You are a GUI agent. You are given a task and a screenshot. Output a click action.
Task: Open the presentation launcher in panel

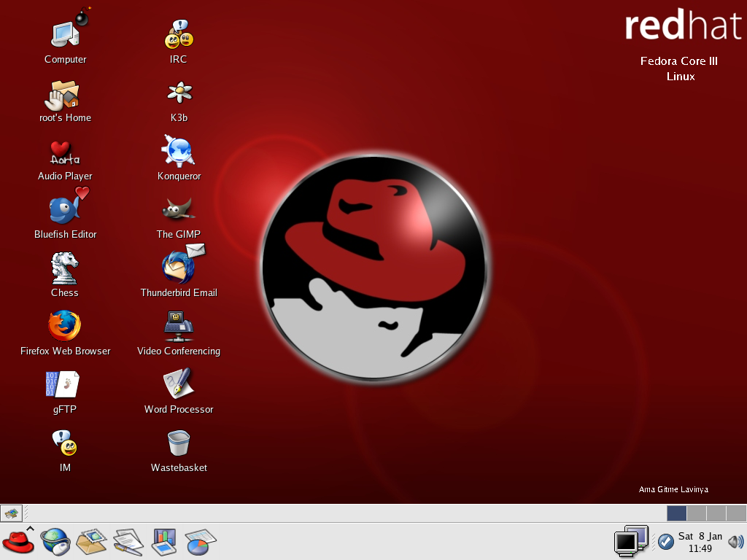coord(164,542)
